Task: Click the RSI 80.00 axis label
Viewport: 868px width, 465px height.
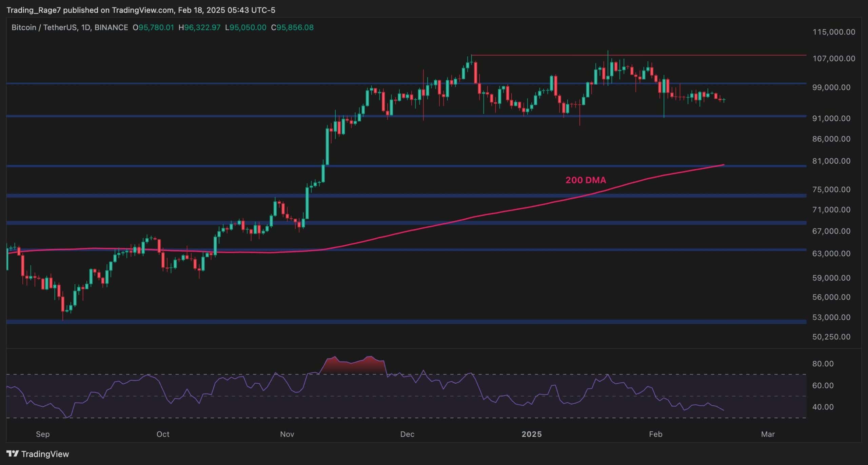Action: coord(823,364)
